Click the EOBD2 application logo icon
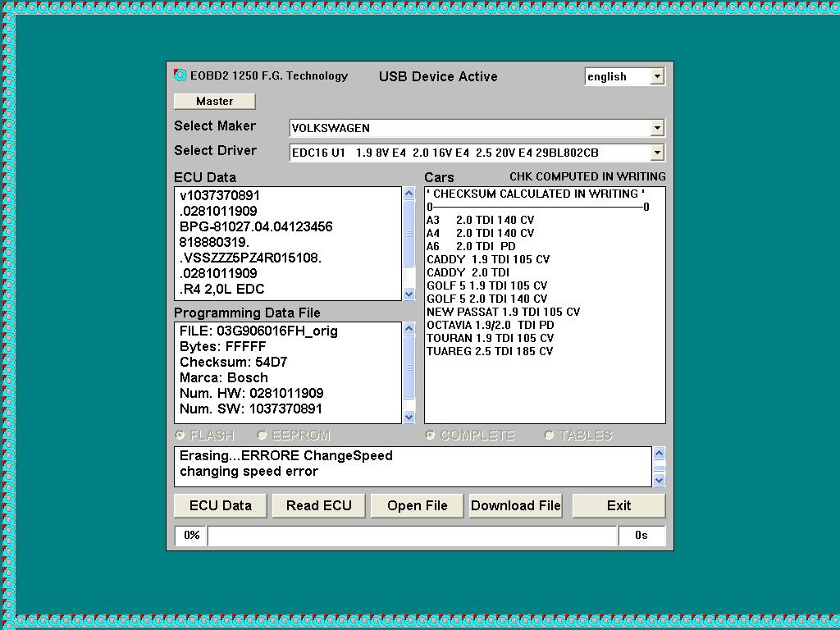Screen dimensions: 840x630 pos(180,75)
